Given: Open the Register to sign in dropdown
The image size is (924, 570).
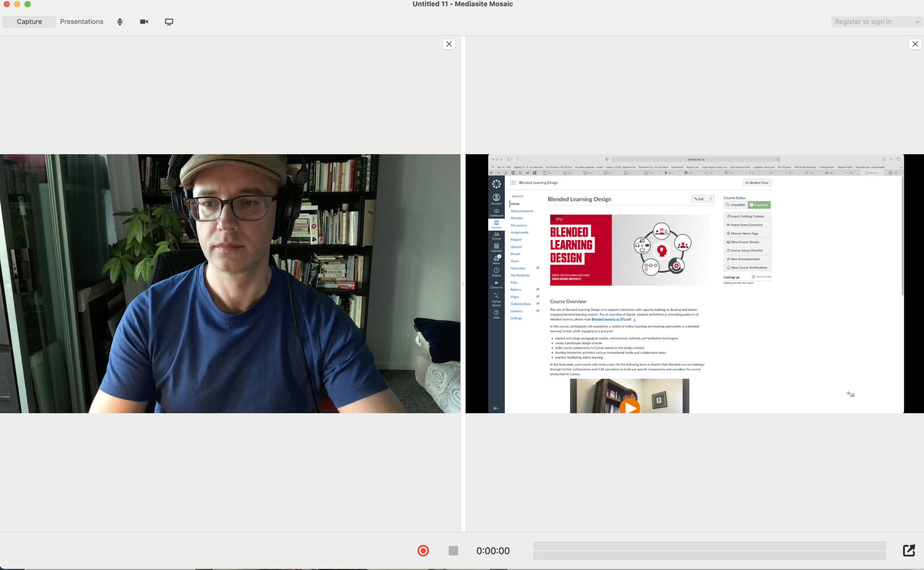Looking at the screenshot, I should [x=863, y=22].
